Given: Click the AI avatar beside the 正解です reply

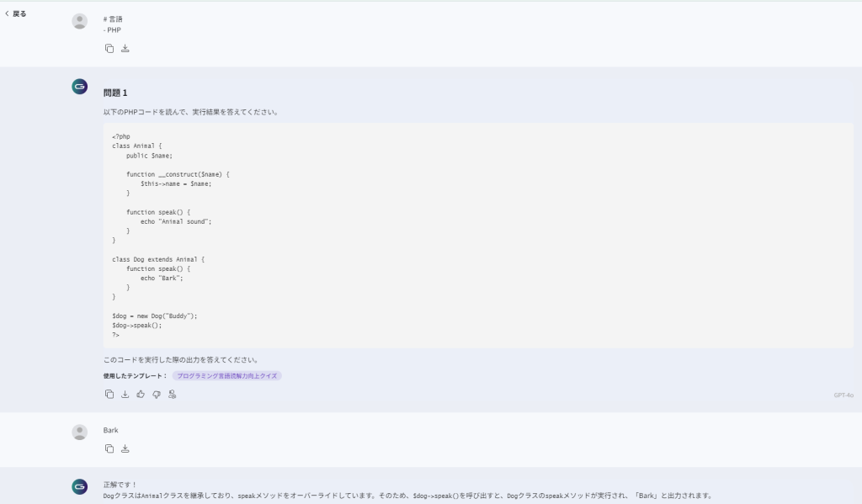Looking at the screenshot, I should (80, 486).
